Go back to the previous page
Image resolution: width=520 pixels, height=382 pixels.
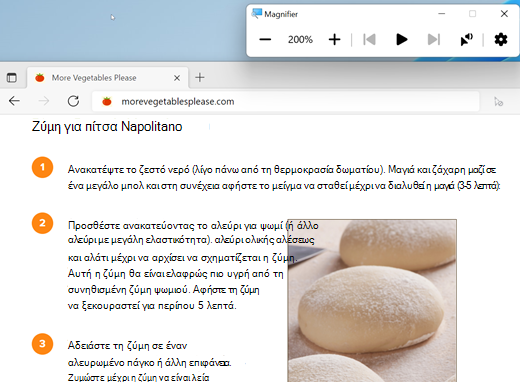14,101
